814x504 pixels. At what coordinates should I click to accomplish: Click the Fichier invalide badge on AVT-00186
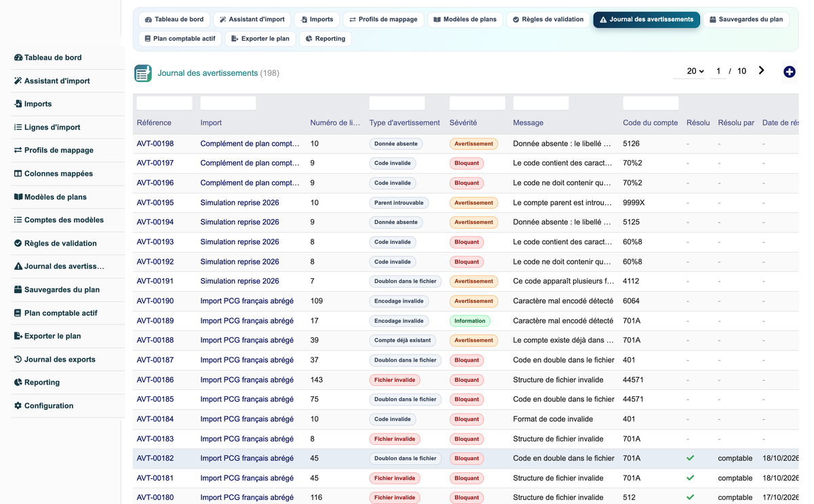(395, 380)
